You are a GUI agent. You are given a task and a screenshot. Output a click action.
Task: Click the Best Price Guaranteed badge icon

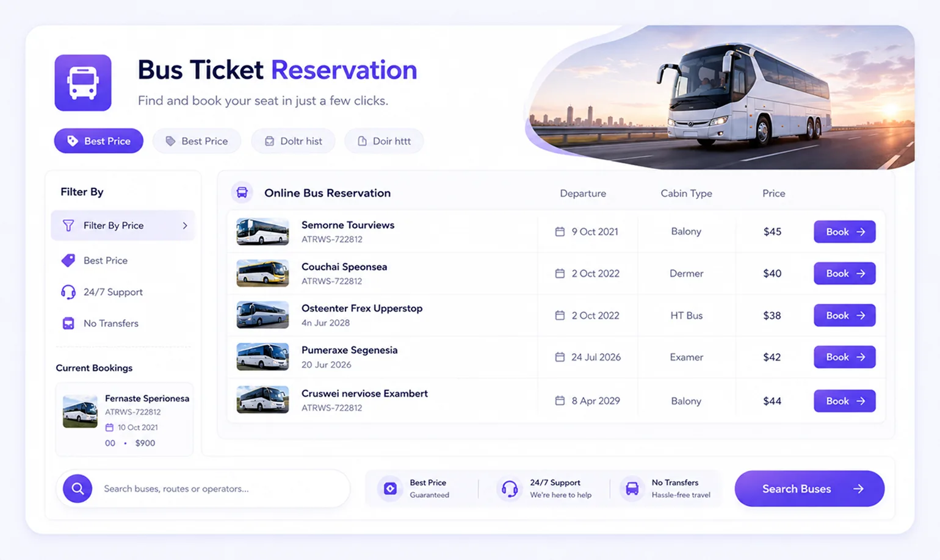tap(390, 489)
